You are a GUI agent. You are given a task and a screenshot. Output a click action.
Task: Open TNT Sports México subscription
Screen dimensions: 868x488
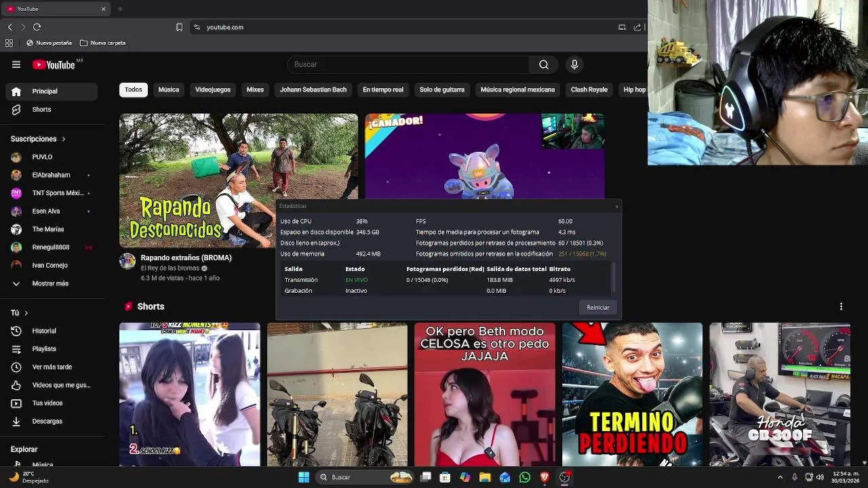pos(52,192)
